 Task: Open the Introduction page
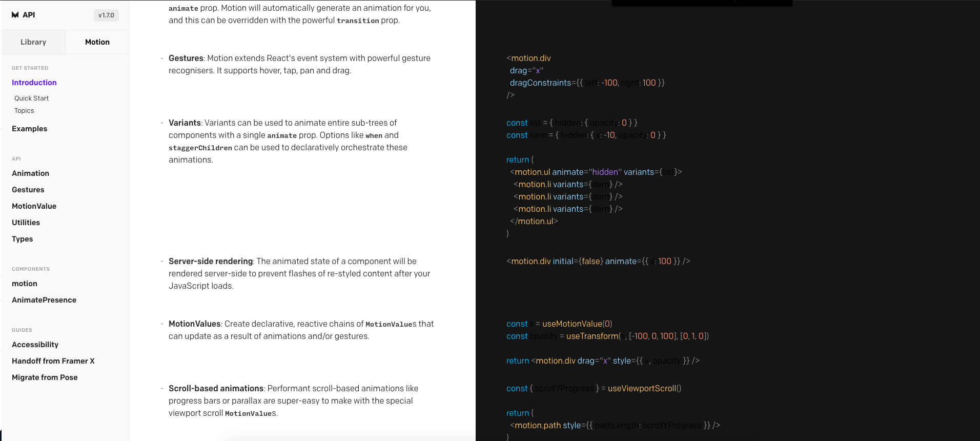coord(34,83)
